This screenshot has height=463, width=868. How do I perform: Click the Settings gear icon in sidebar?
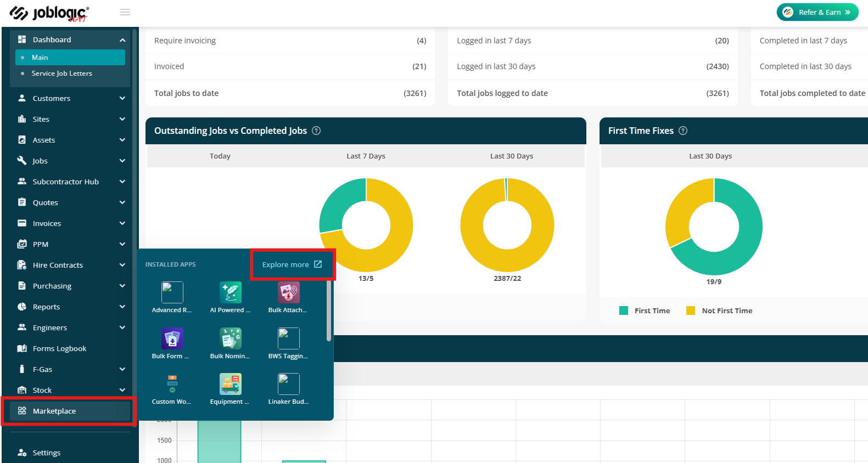(22, 453)
